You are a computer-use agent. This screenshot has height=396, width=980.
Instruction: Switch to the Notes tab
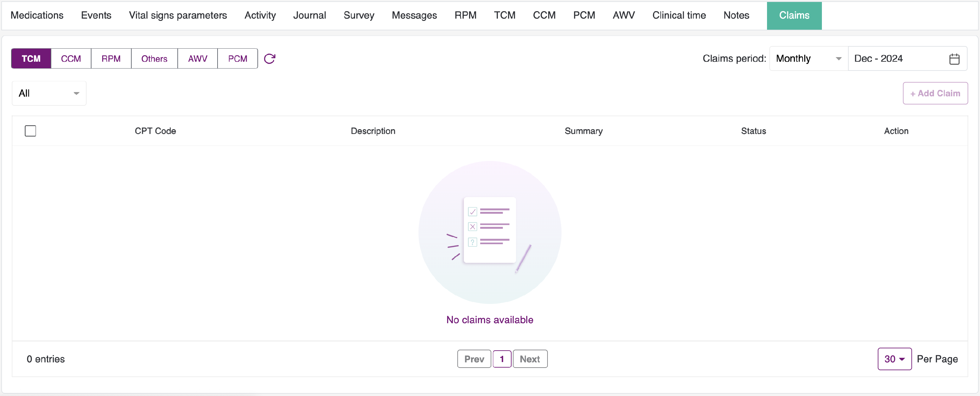[x=736, y=15]
